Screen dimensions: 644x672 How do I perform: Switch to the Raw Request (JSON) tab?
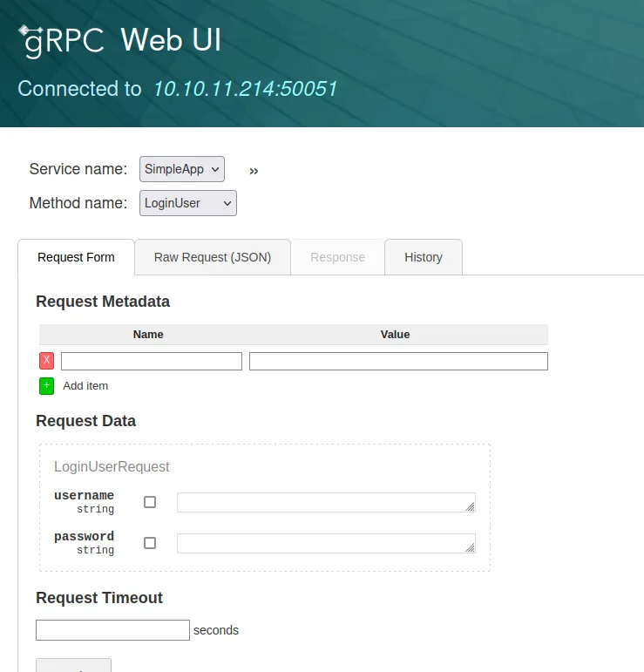pyautogui.click(x=213, y=257)
